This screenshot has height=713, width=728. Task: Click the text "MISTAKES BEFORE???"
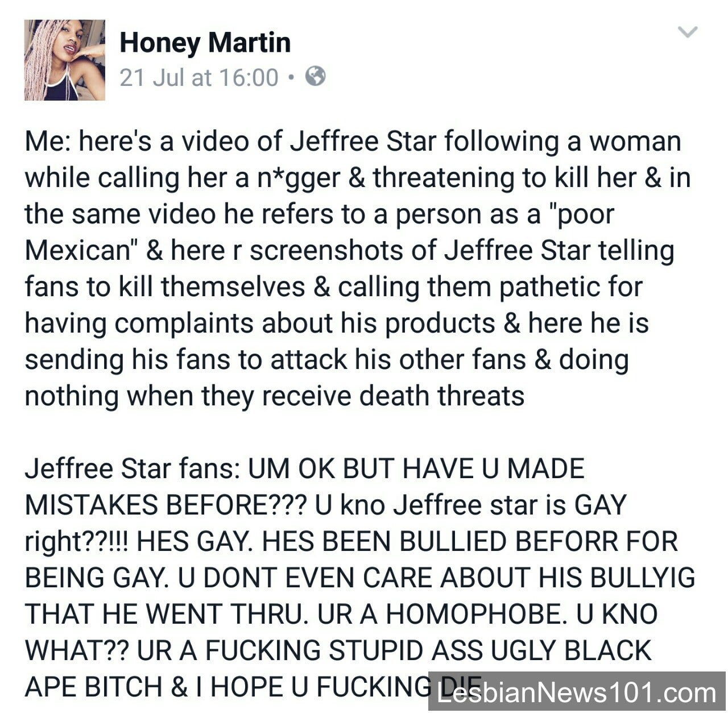pos(167,505)
